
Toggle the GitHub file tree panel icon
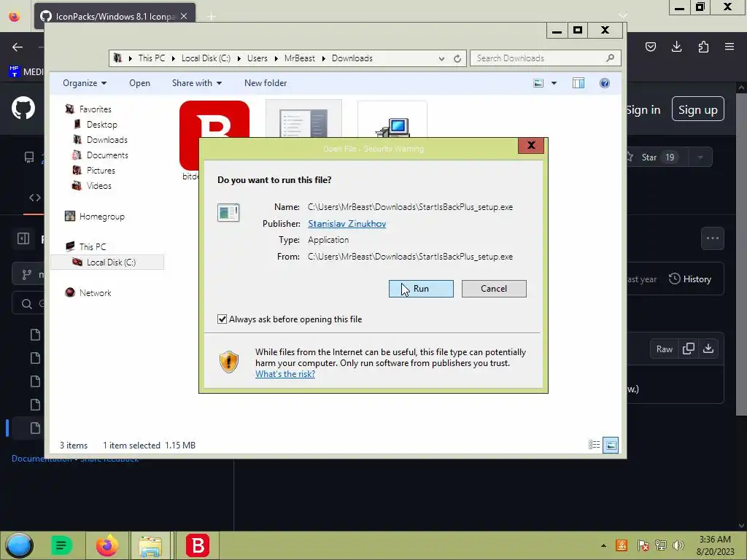pyautogui.click(x=23, y=238)
